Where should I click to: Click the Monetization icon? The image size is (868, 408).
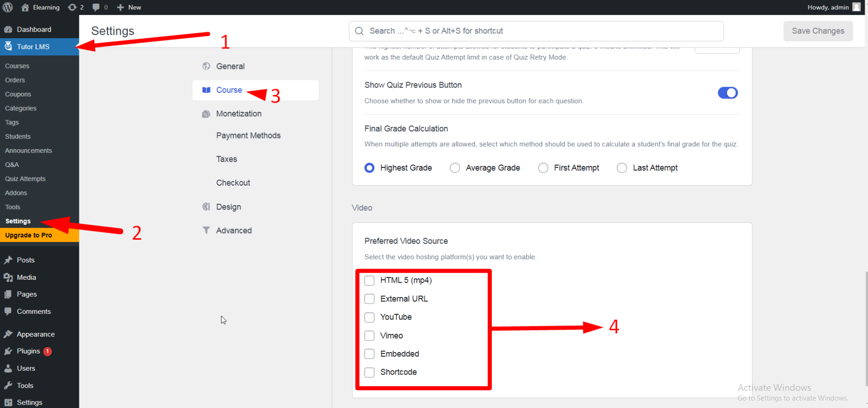point(206,114)
